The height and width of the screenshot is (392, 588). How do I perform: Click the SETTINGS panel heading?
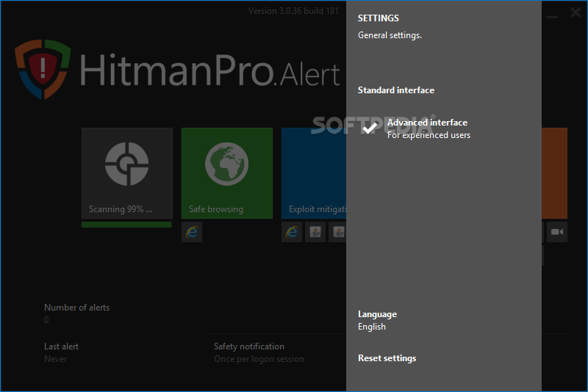coord(379,18)
